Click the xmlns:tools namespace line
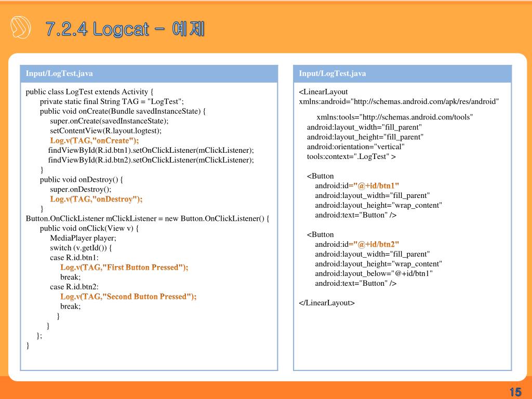 tap(395, 116)
